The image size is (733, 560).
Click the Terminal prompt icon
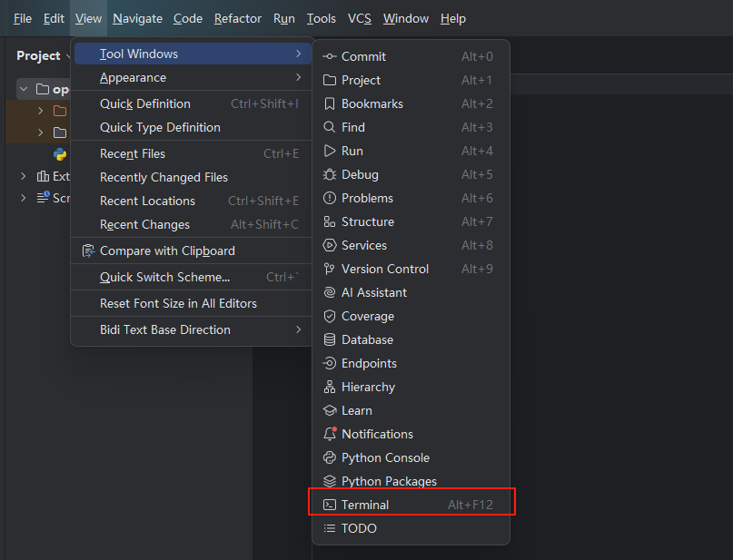click(x=330, y=505)
